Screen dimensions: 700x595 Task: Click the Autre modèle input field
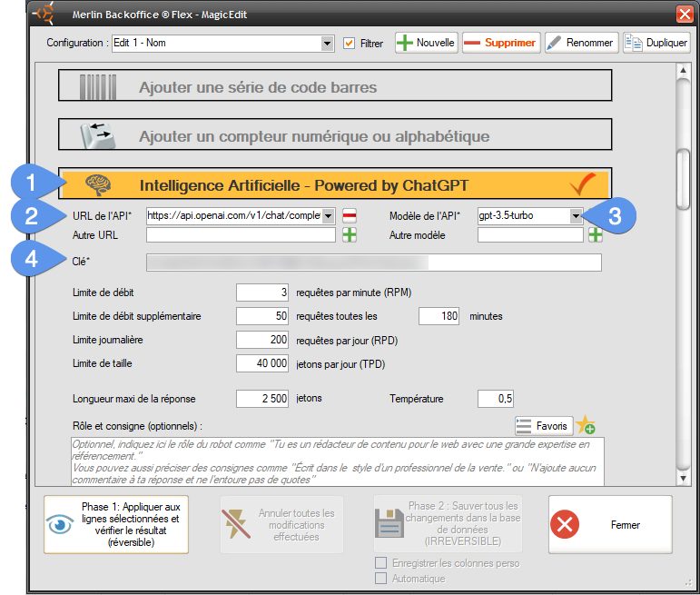pyautogui.click(x=530, y=235)
